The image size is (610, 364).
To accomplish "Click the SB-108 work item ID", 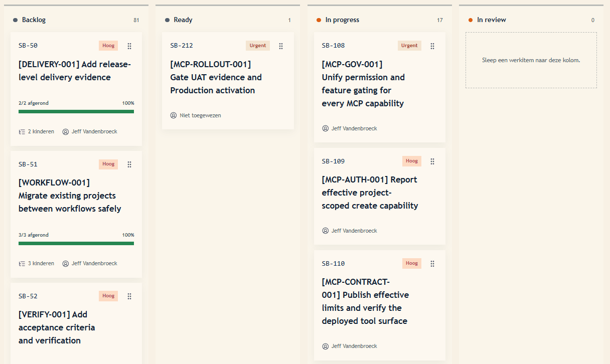I will coord(334,46).
